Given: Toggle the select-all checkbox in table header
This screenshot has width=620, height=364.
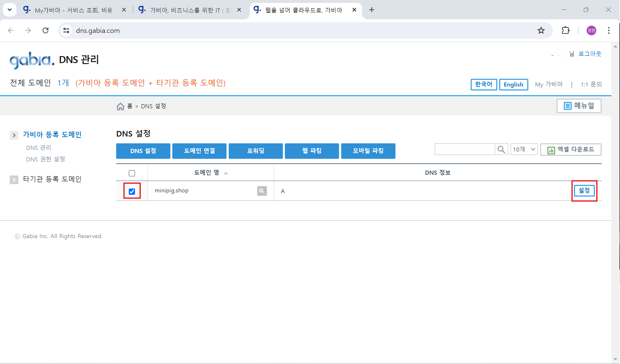Looking at the screenshot, I should tap(132, 173).
